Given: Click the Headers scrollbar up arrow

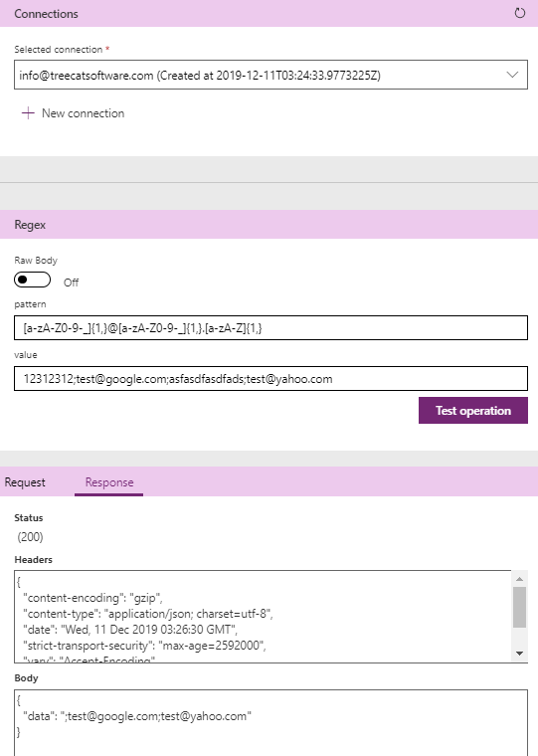Looking at the screenshot, I should pos(519,579).
